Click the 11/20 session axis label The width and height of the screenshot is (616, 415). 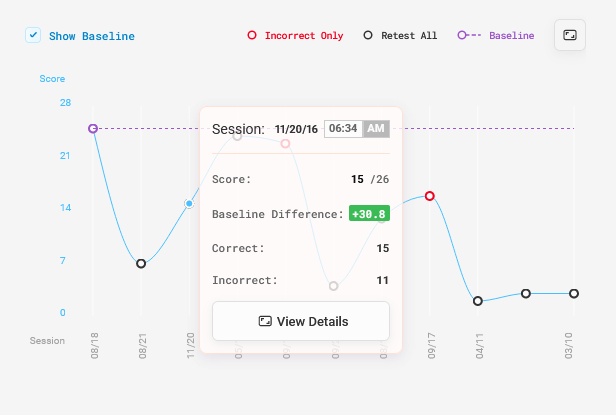(x=191, y=345)
